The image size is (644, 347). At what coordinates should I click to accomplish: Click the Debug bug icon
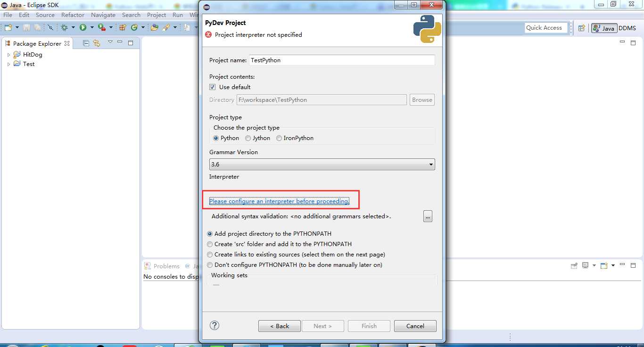pyautogui.click(x=65, y=27)
